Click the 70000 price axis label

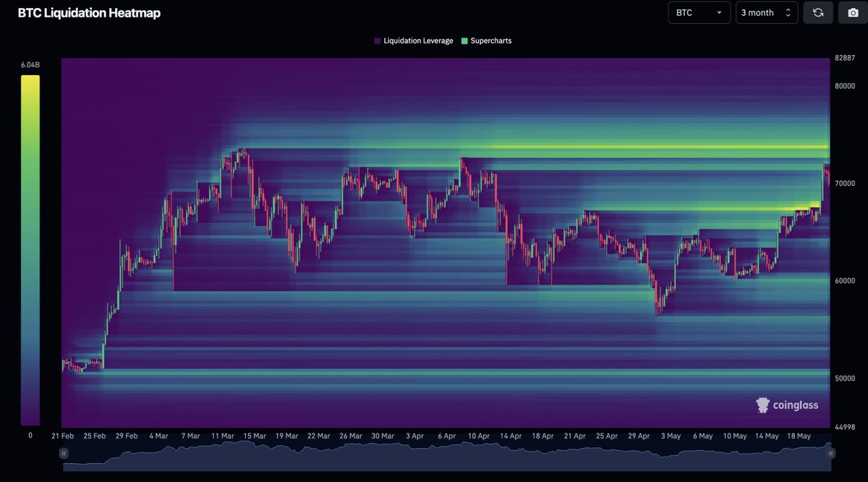pos(845,183)
